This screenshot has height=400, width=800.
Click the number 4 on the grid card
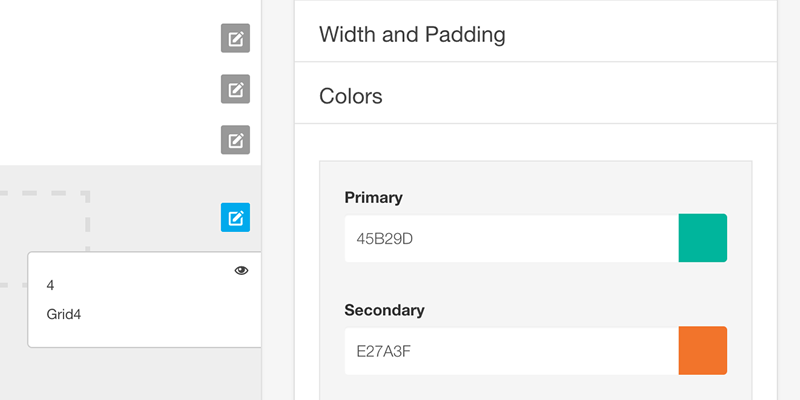[x=51, y=285]
